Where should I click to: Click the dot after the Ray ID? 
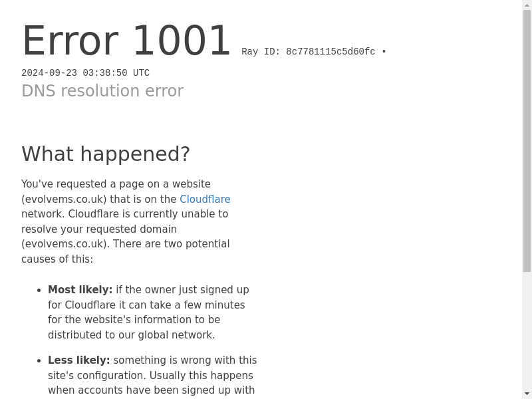click(384, 52)
